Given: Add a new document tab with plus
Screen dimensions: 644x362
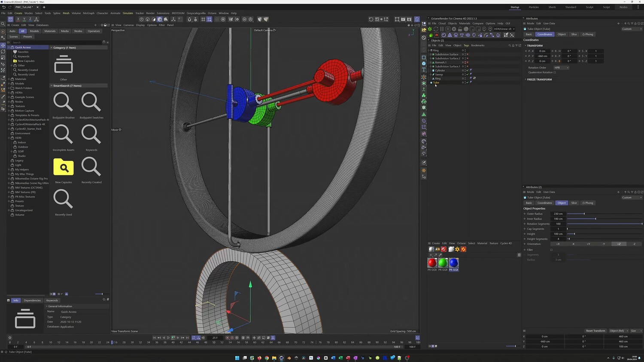Looking at the screenshot, I should coord(44,7).
